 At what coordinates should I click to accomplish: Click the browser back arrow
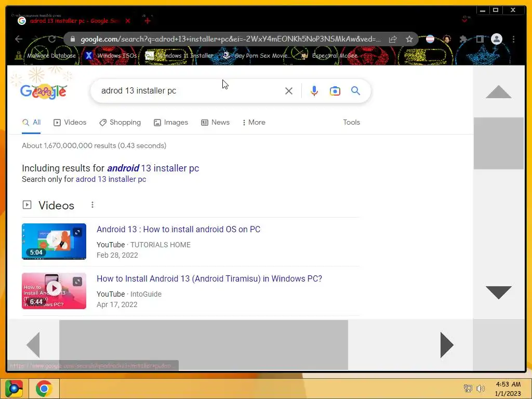[19, 39]
